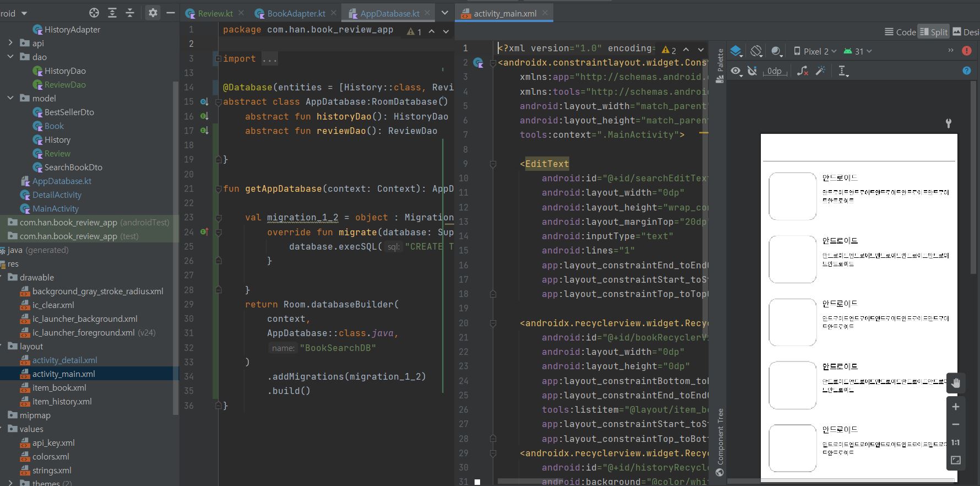Screen dimensions: 980x486
Task: Zoom in preview with plus button
Action: coord(956,407)
